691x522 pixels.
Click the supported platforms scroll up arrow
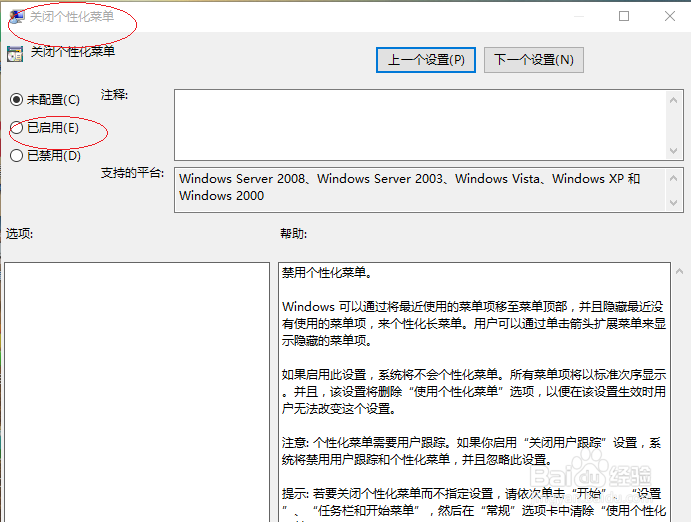(673, 178)
